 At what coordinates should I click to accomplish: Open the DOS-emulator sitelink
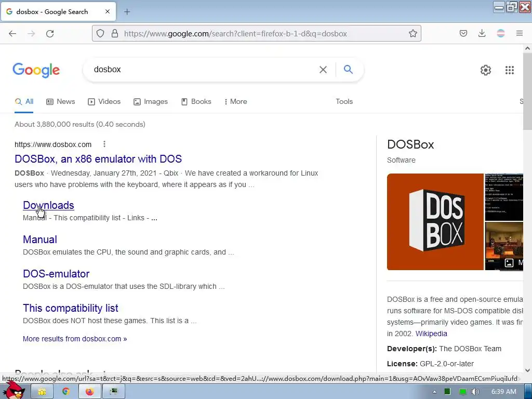click(x=56, y=274)
